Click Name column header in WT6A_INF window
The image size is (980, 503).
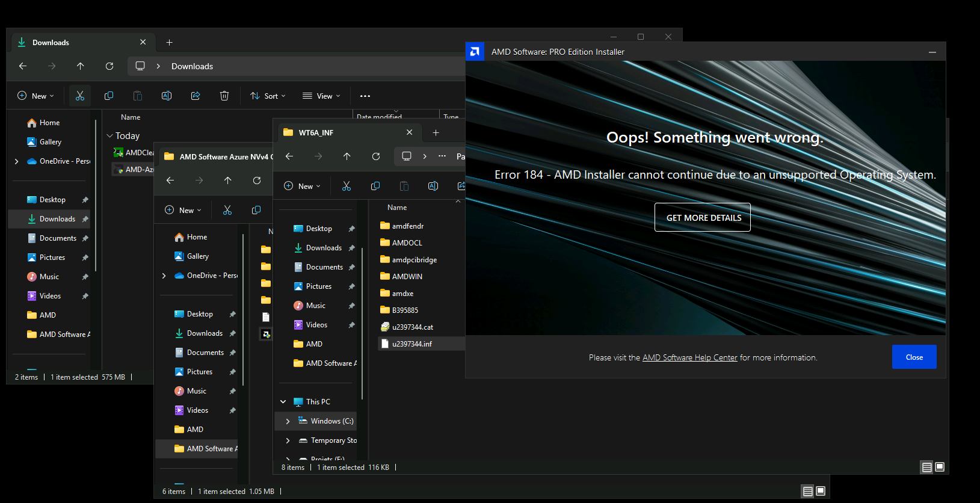point(397,208)
